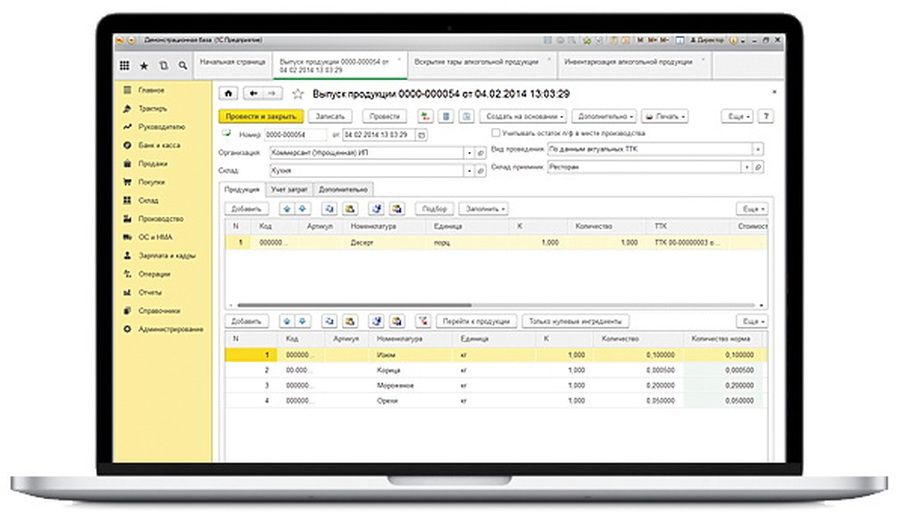Expand the Организация field dropdown arrow
The width and height of the screenshot is (900, 520).
click(469, 153)
